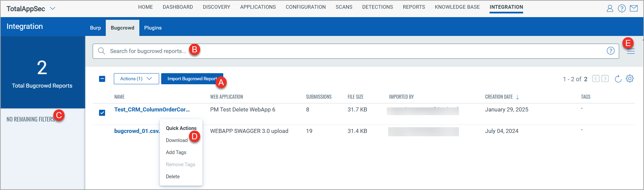The width and height of the screenshot is (644, 190).
Task: Click PM Test Delete WebApp 6 cell
Action: click(x=242, y=109)
